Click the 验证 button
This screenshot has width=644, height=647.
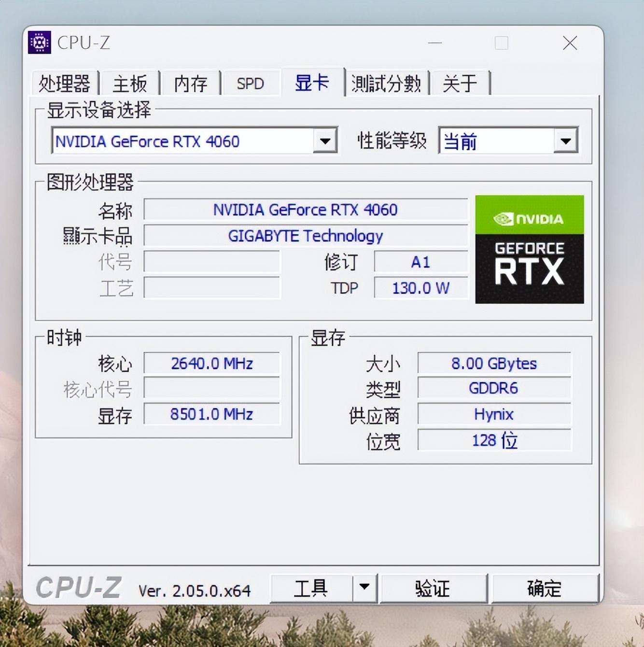433,588
